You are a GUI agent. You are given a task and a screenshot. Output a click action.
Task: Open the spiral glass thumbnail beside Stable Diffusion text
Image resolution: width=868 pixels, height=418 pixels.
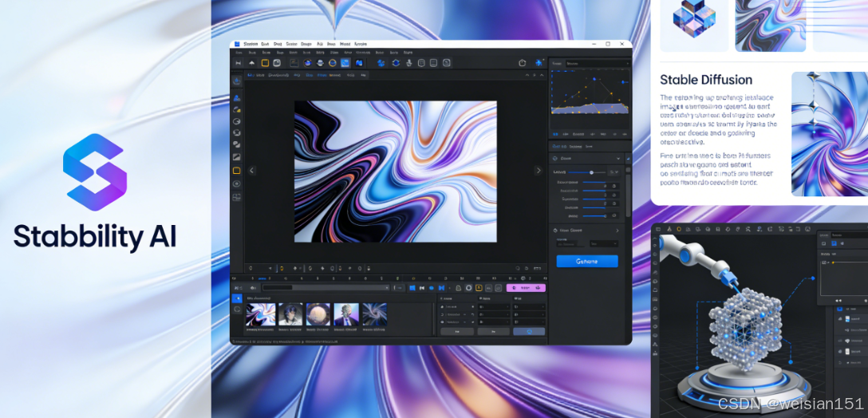coord(830,134)
